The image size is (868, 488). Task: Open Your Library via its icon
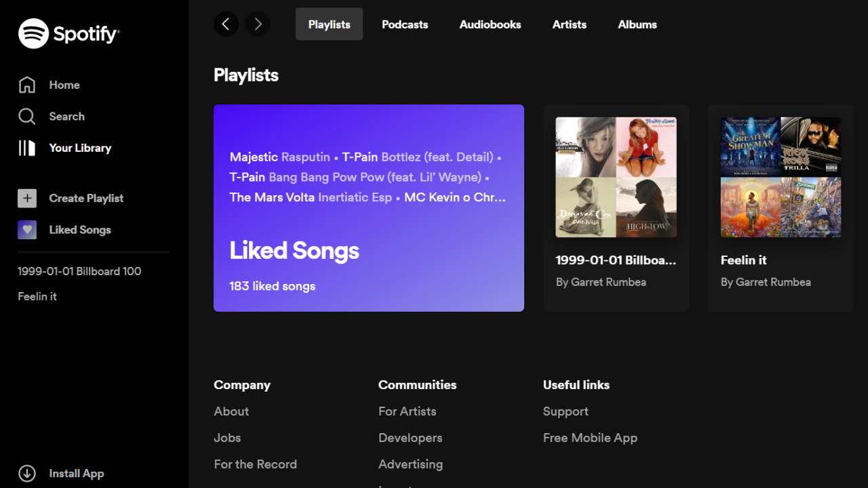coord(27,148)
